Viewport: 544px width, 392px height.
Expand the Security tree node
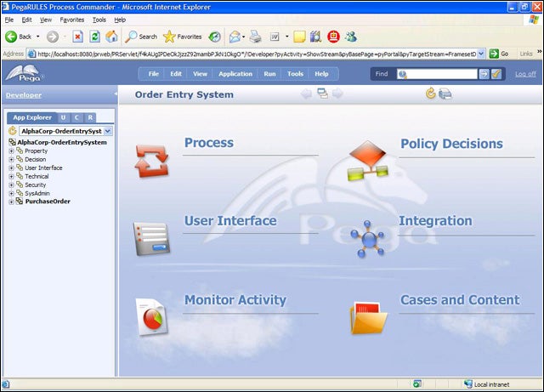tap(11, 185)
